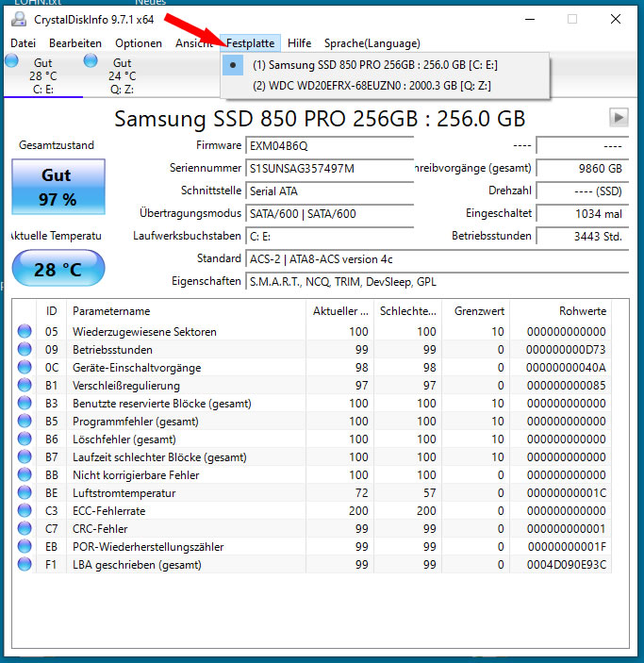Click the CrystalDiskInfo app icon in title bar
The image size is (644, 663).
pos(19,19)
